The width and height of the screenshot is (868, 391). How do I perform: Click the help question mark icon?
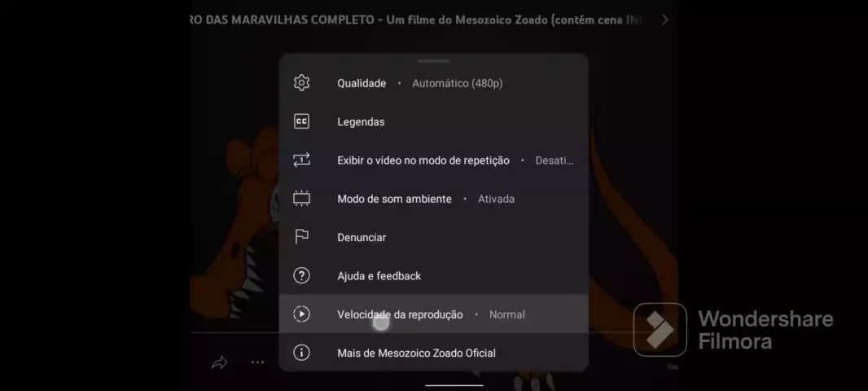pos(301,275)
